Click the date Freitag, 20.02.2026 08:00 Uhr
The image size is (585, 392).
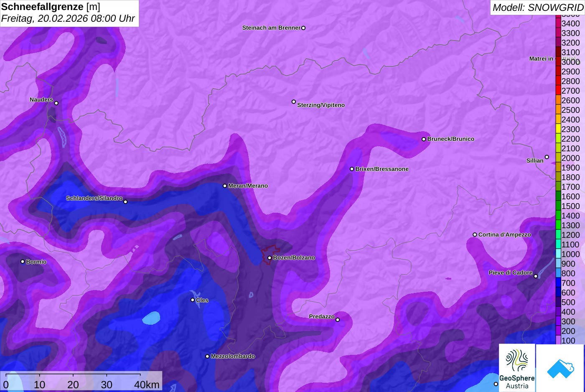pos(68,18)
